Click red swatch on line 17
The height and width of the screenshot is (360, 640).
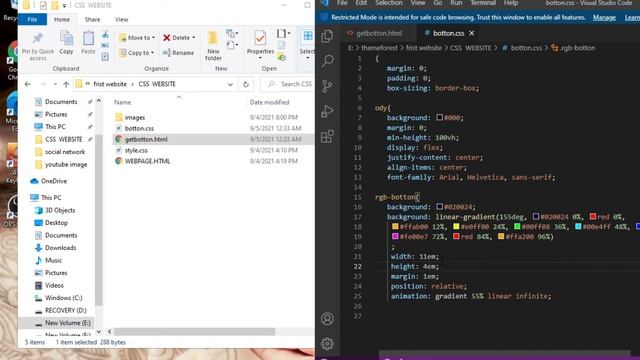pos(593,217)
